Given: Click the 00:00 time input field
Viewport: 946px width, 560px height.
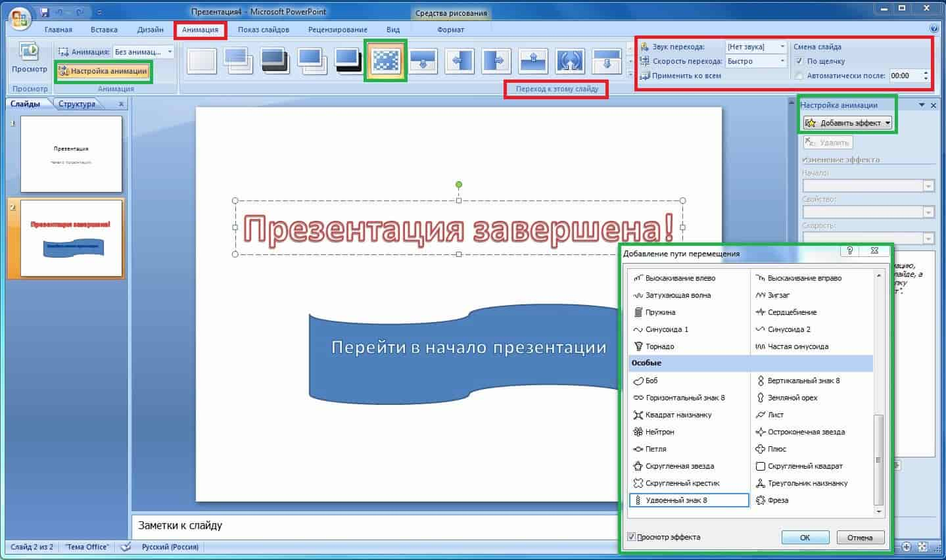Looking at the screenshot, I should pos(905,76).
